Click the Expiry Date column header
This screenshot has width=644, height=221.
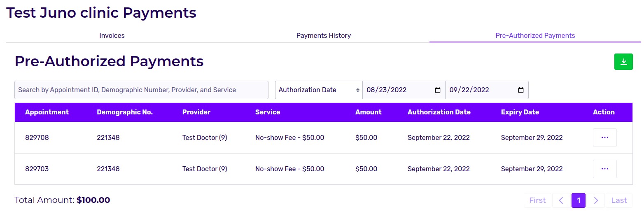click(520, 112)
